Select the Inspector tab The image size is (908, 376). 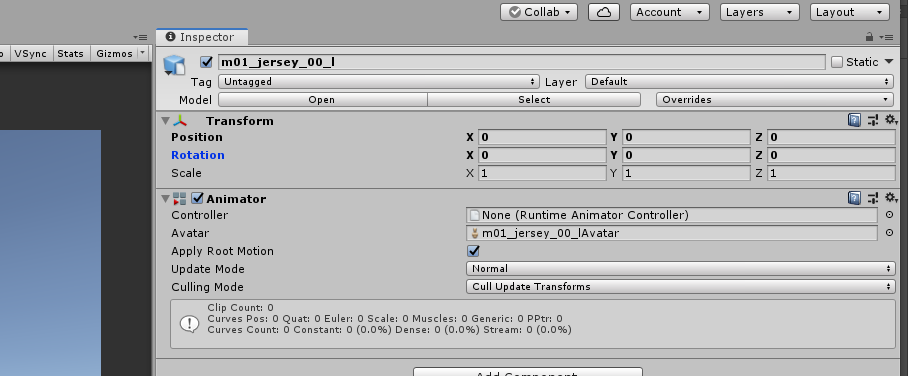pyautogui.click(x=202, y=37)
